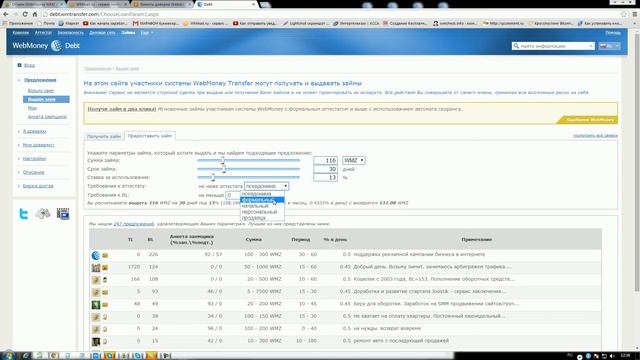Open the Chrome menu icon

coord(635,14)
